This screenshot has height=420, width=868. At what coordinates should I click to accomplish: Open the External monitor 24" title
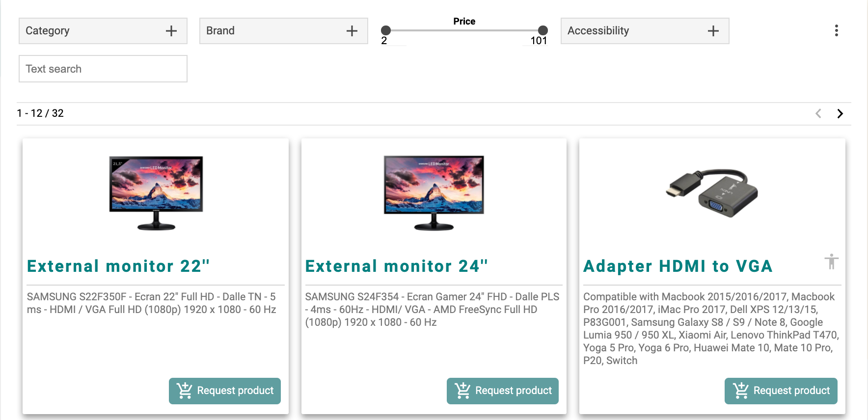pyautogui.click(x=397, y=266)
